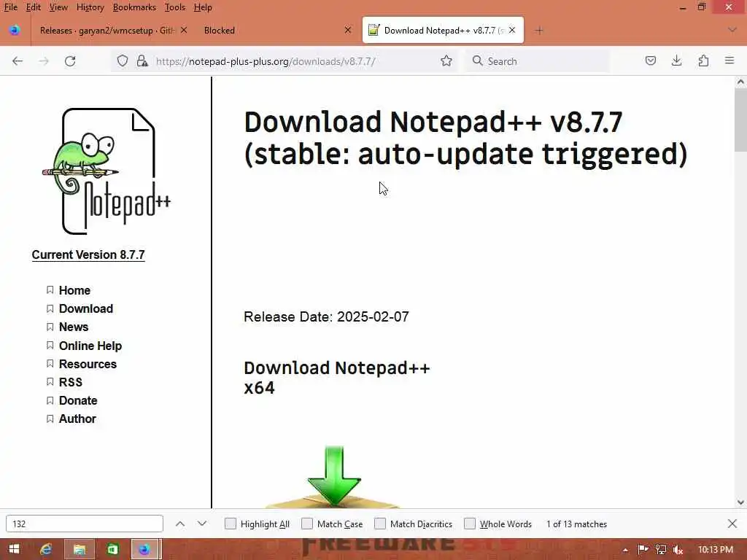747x560 pixels.
Task: Go to Home sidebar link
Action: pyautogui.click(x=74, y=290)
